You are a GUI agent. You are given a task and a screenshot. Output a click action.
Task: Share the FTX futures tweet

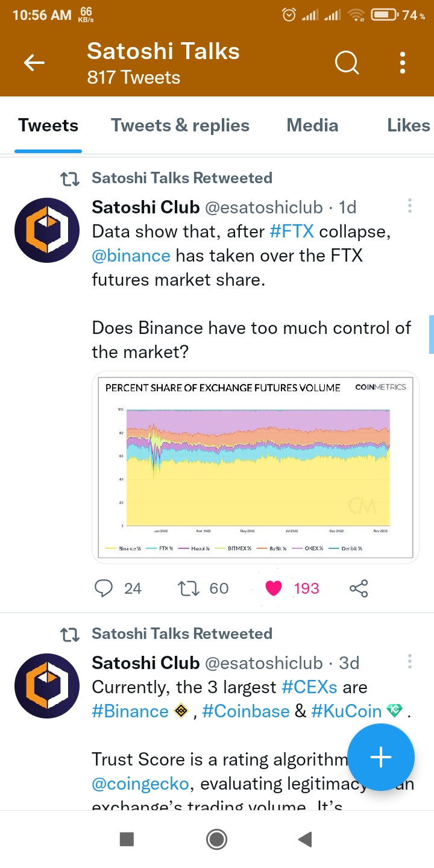[359, 588]
